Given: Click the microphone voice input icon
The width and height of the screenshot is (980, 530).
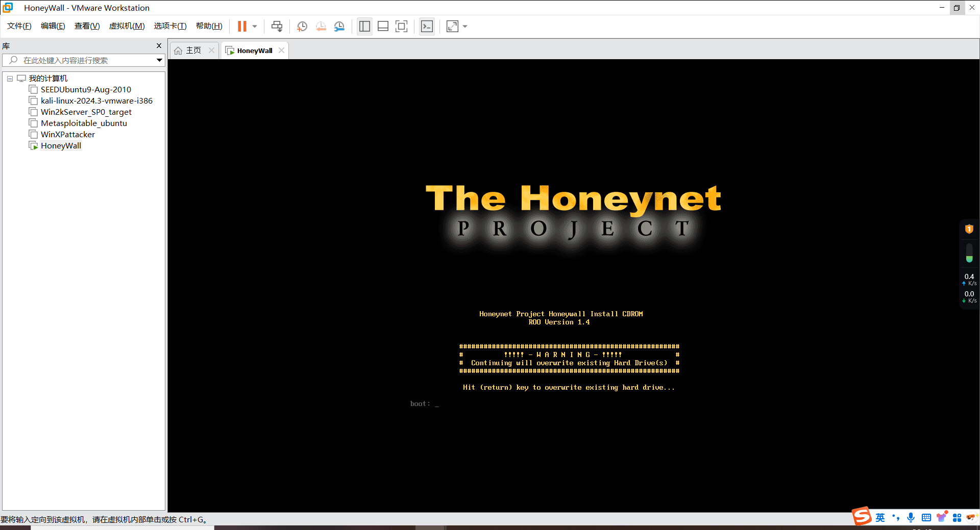Looking at the screenshot, I should coord(911,518).
